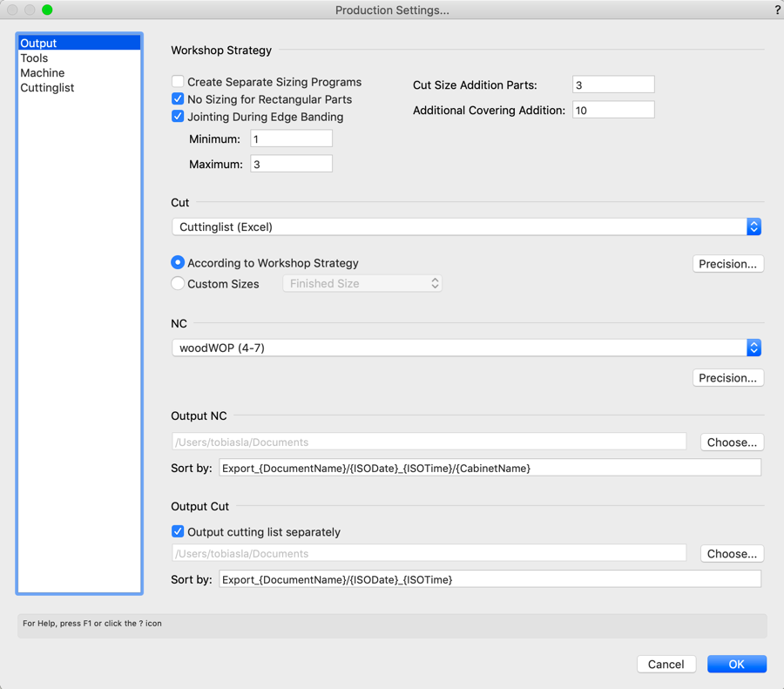Click the help question mark icon
Viewport: 784px width, 689px height.
(778, 10)
